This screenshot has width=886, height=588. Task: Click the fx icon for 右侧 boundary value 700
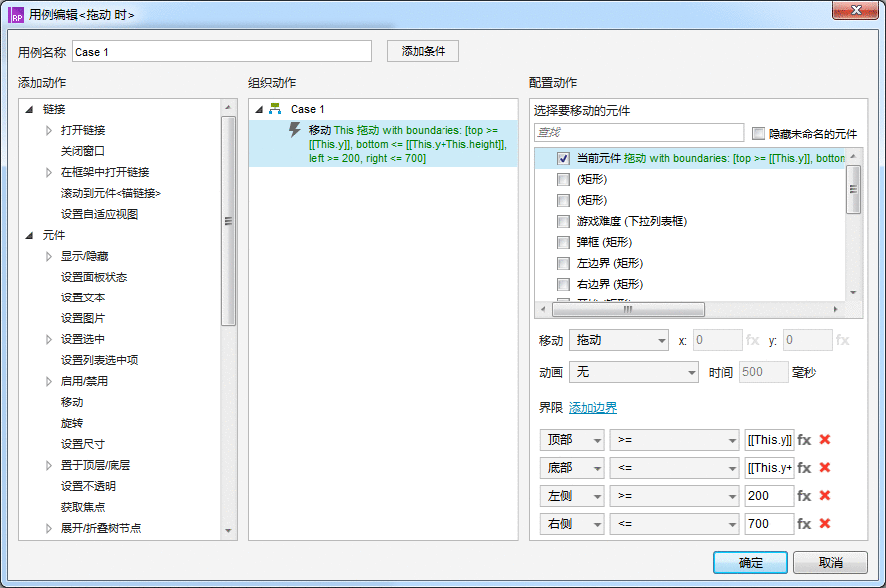[804, 524]
